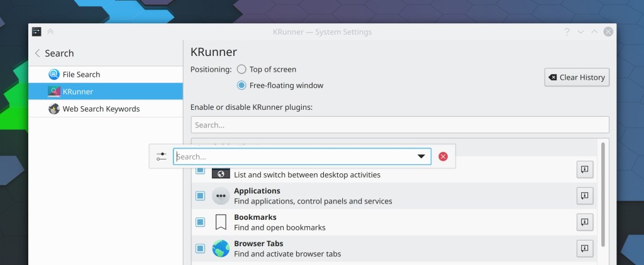Open Web Search Keywords settings

(x=101, y=109)
